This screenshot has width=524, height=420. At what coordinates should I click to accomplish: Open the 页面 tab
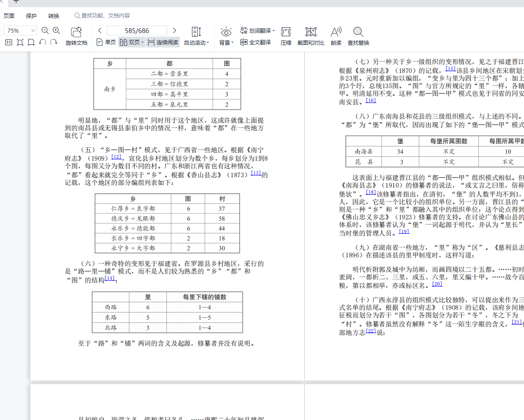[x=9, y=16]
